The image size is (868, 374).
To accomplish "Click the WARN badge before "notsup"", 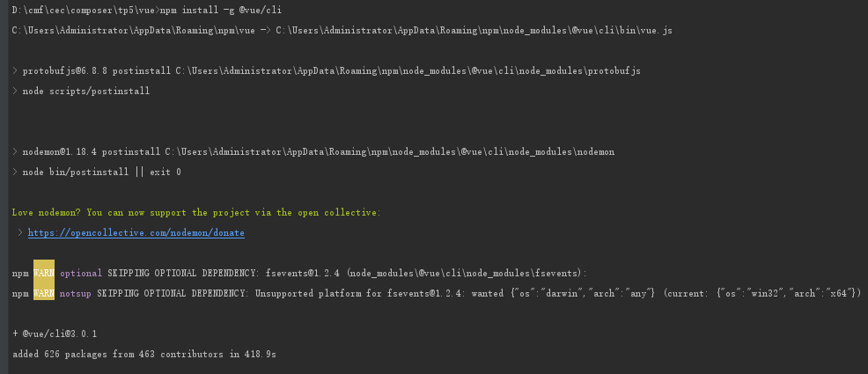I will tap(44, 293).
